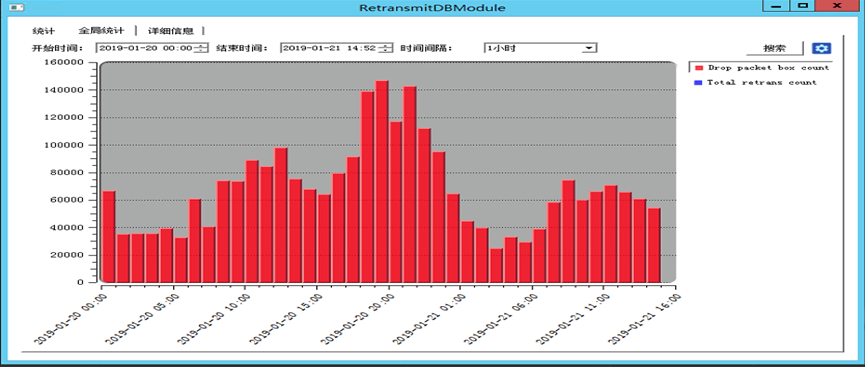This screenshot has height=367, width=865.
Task: Select the tallest bar near 2019-01-20 20:00
Action: point(382,182)
